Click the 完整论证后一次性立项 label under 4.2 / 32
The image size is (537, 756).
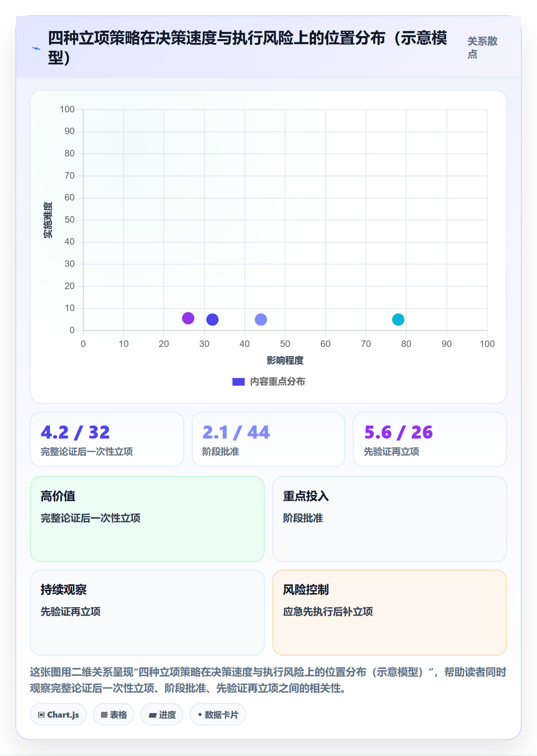point(87,452)
